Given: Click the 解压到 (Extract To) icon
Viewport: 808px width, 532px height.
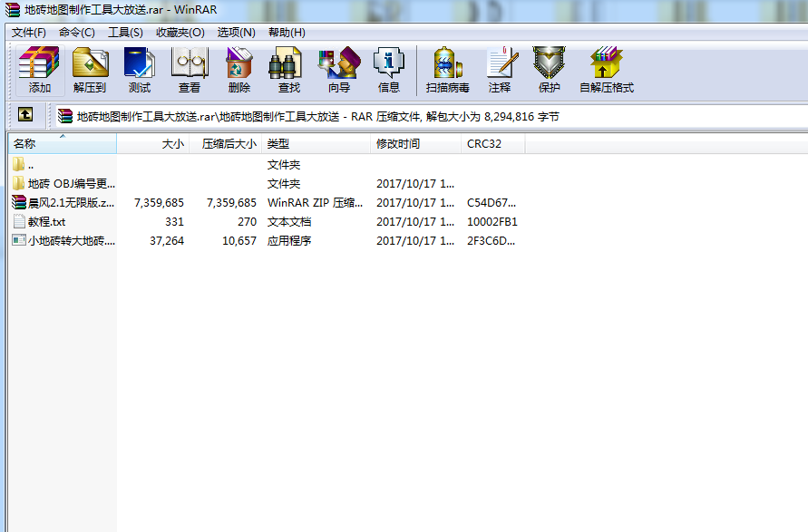Looking at the screenshot, I should (x=90, y=71).
